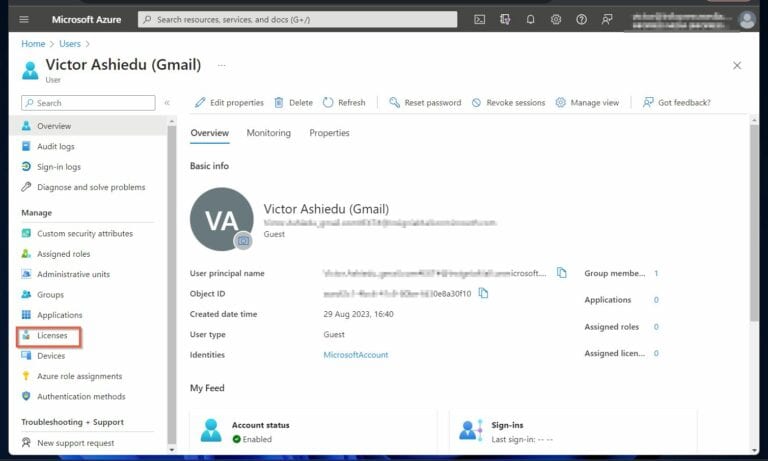Click the "Sign-ins" card heading
The height and width of the screenshot is (461, 768).
[x=507, y=425]
